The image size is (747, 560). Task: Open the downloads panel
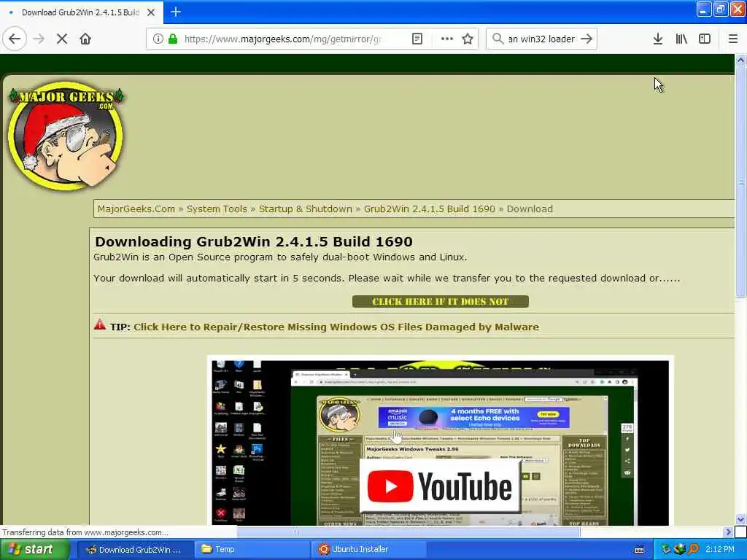658,39
